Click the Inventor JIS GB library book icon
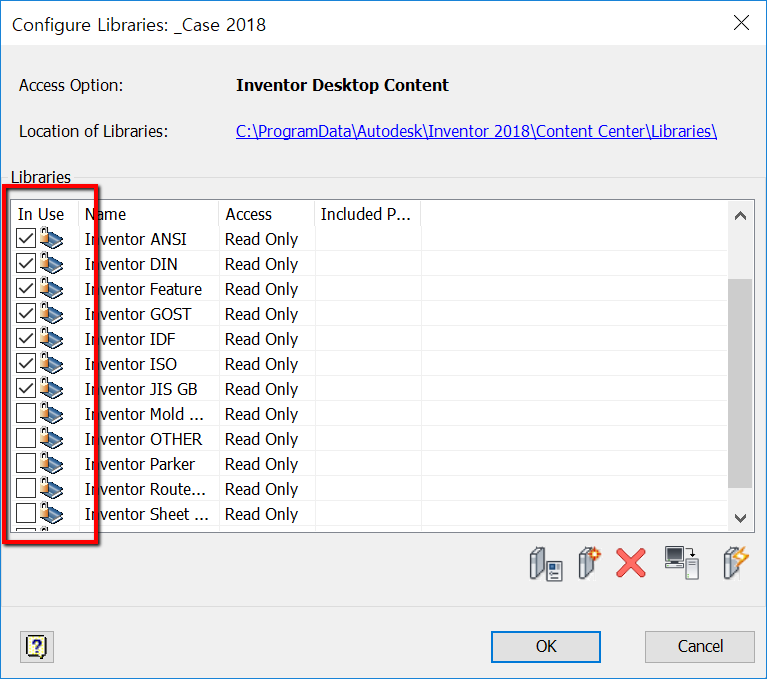 (x=51, y=388)
